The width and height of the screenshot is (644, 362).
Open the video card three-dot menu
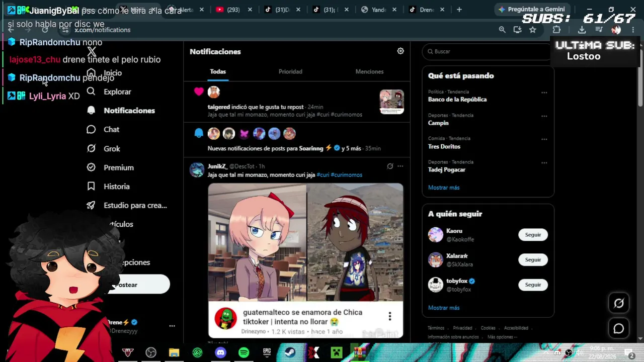click(x=389, y=316)
